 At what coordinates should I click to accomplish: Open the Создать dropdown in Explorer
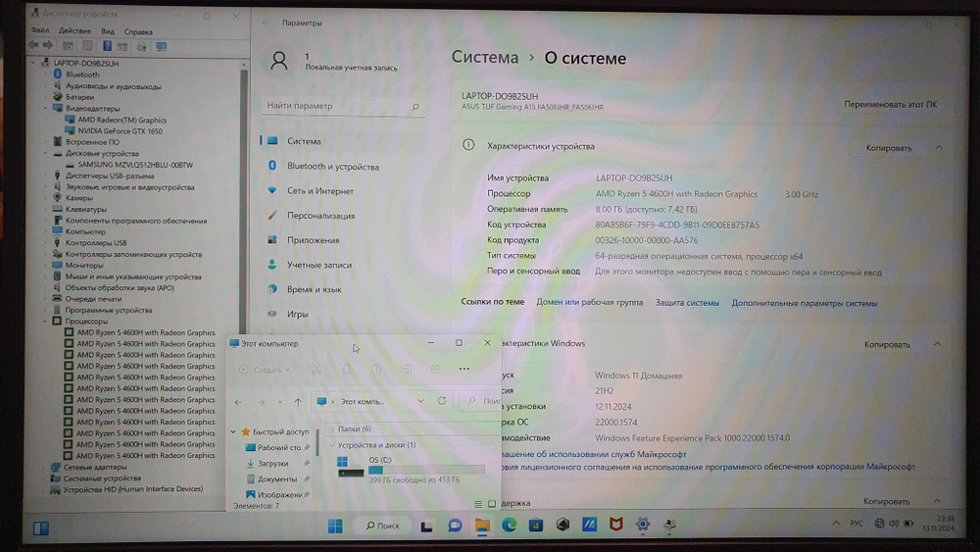click(265, 370)
